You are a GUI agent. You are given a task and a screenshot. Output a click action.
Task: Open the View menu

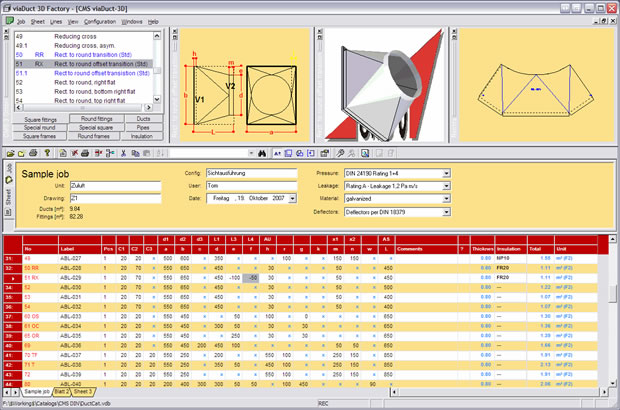[x=73, y=22]
